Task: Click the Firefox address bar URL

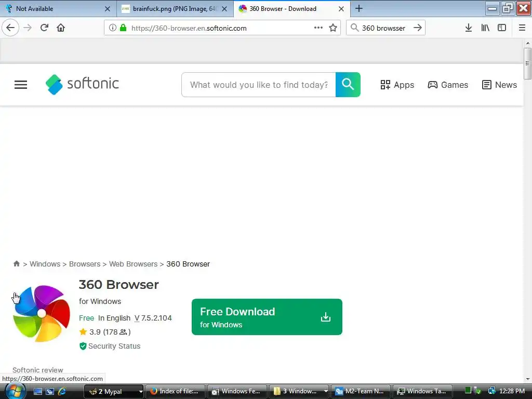Action: 189,28
